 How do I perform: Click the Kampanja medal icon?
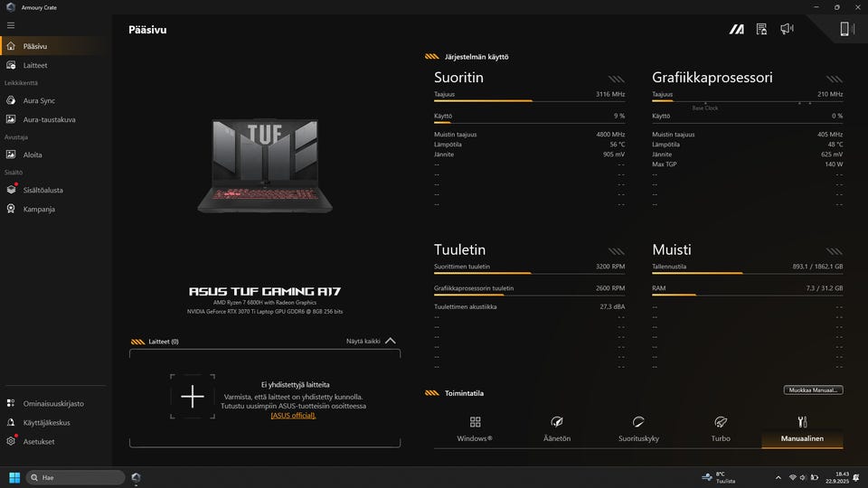(11, 209)
